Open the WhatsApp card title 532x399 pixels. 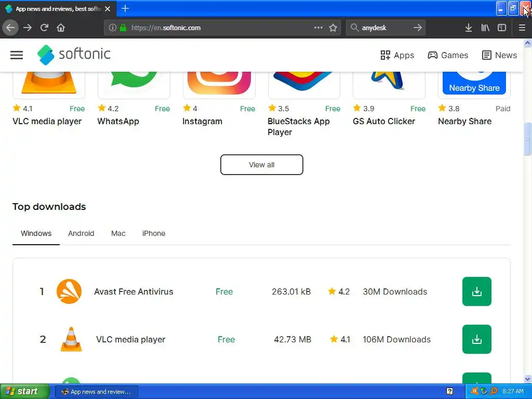pyautogui.click(x=118, y=122)
